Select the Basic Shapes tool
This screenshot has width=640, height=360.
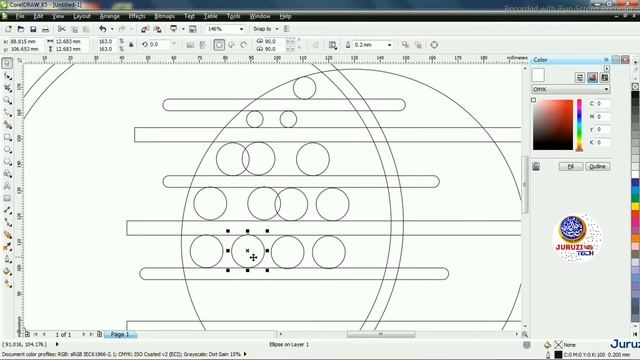(x=7, y=174)
